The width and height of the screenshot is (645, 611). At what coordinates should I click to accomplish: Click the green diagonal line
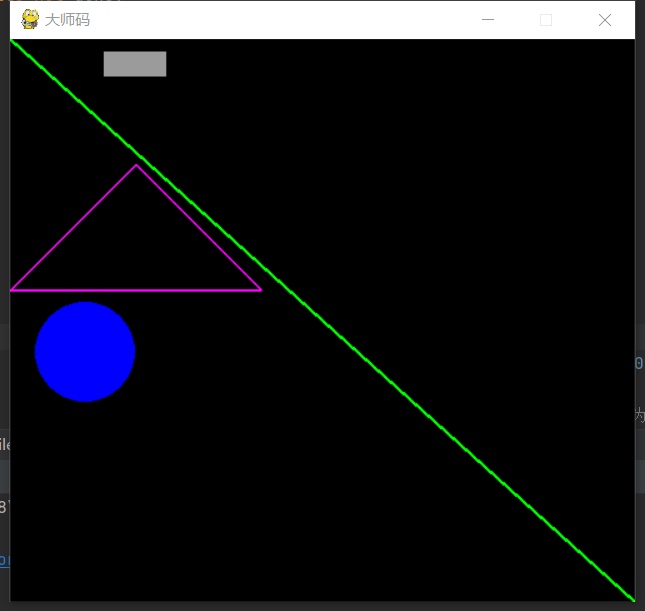(x=322, y=320)
